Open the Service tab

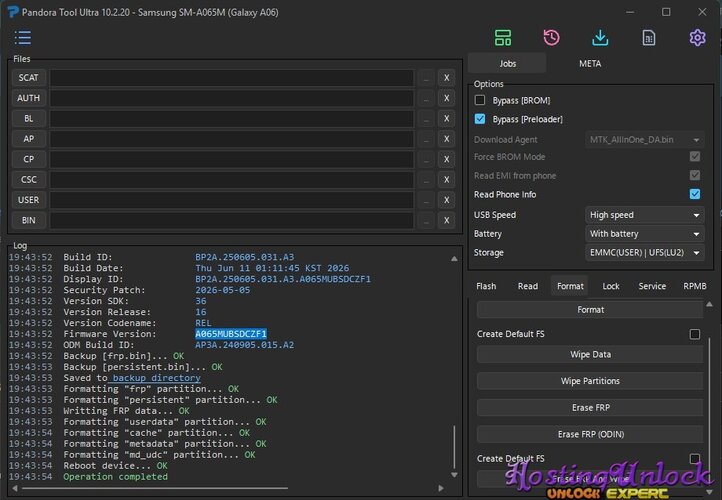pos(652,286)
